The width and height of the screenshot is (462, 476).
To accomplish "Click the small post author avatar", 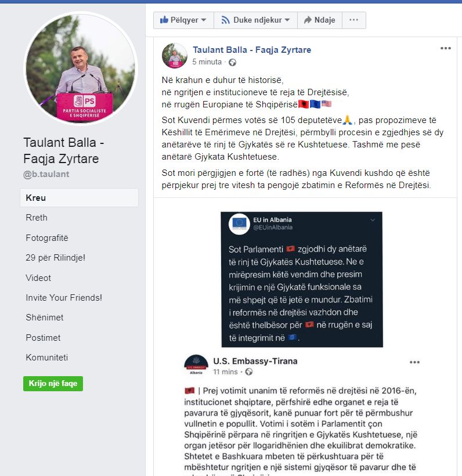I will (175, 56).
